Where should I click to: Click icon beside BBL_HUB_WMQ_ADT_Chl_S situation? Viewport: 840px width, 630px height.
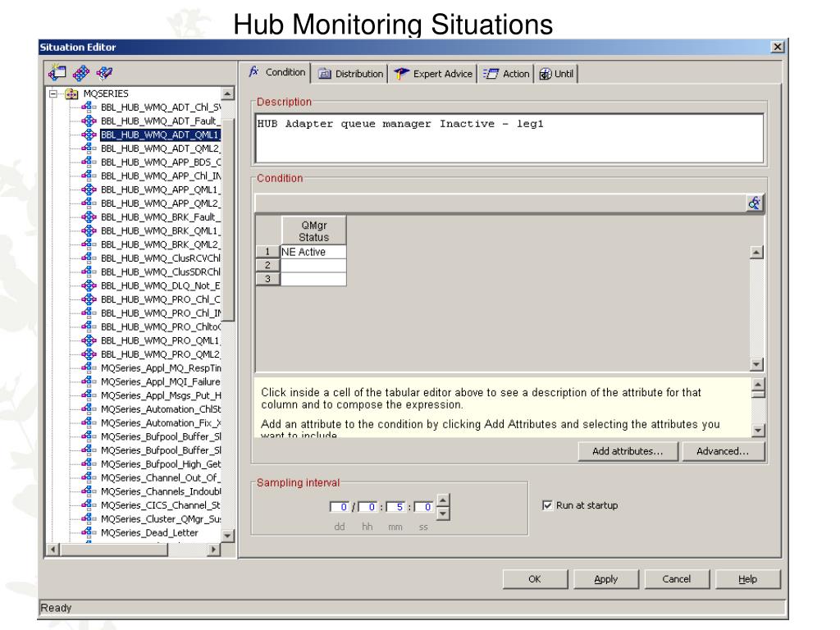89,107
